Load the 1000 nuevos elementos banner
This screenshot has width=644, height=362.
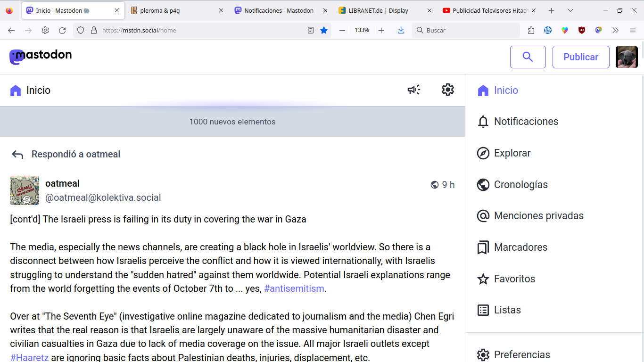coord(232,122)
